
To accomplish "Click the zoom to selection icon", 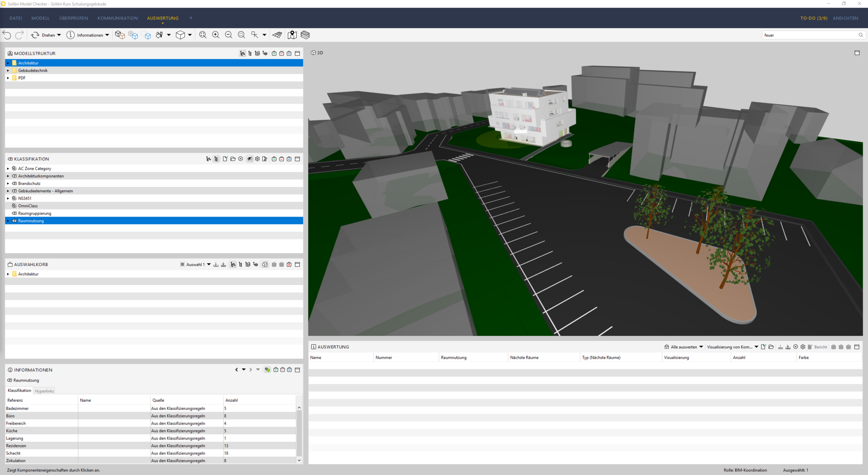I will coord(242,35).
